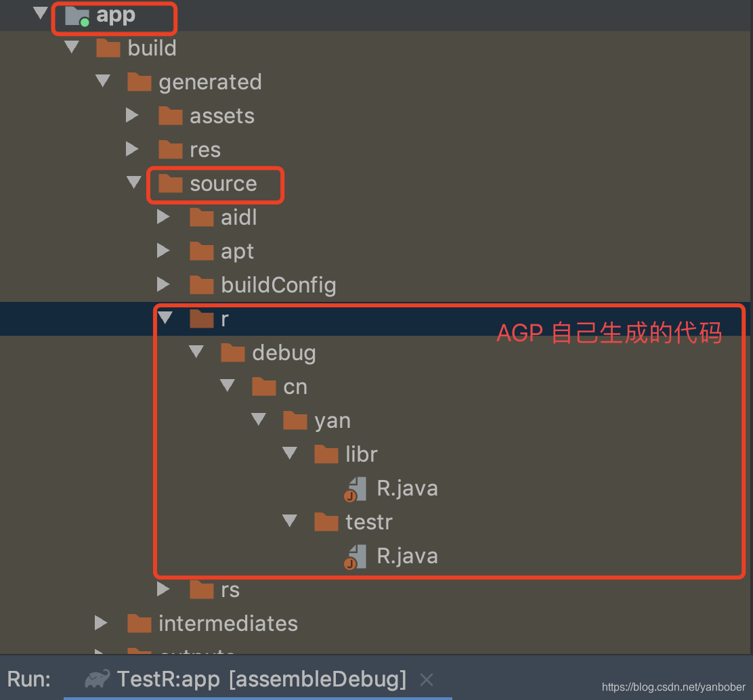Image resolution: width=753 pixels, height=700 pixels.
Task: Select the 'testr' folder label
Action: (x=369, y=522)
